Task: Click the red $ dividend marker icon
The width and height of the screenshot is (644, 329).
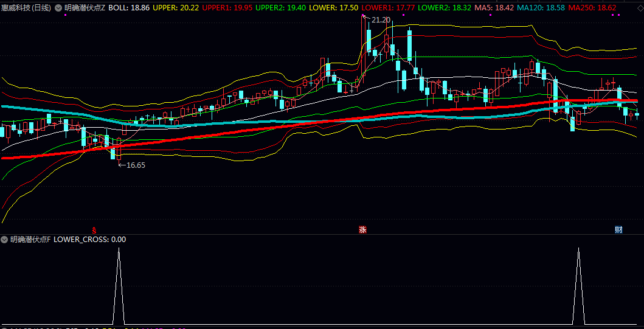Action: (x=94, y=230)
